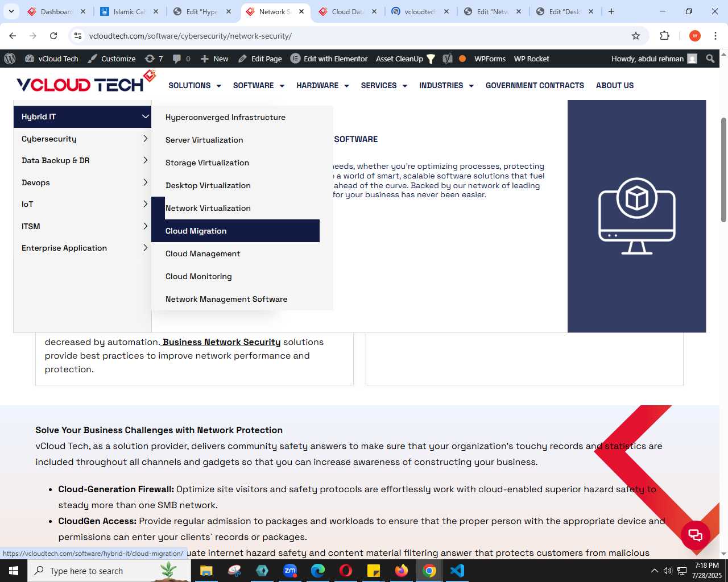Collapse Hybrid IT category chevron
This screenshot has width=728, height=582.
pyautogui.click(x=146, y=117)
